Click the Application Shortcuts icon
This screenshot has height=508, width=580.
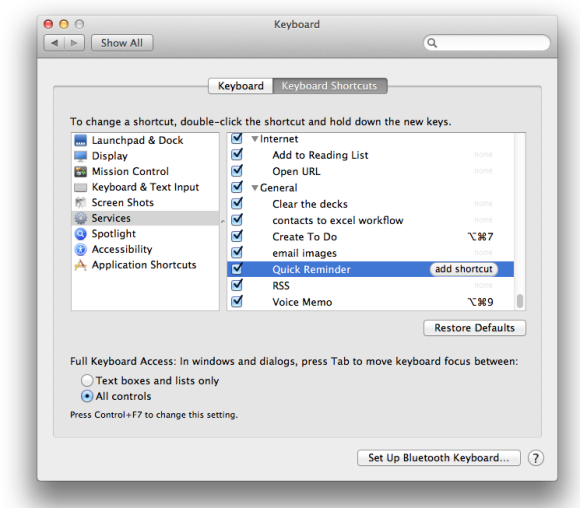[x=80, y=265]
